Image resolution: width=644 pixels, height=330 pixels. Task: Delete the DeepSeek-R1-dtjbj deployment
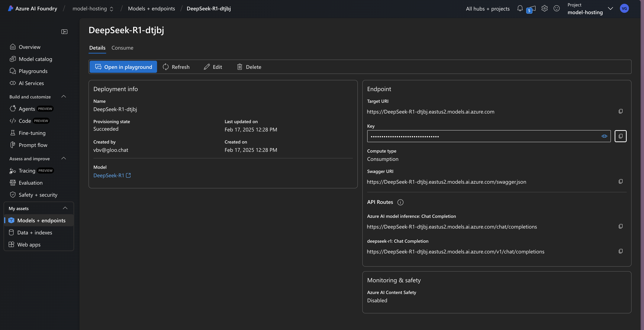pyautogui.click(x=249, y=67)
